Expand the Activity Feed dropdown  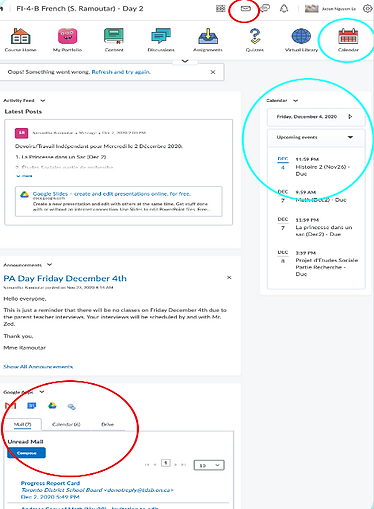tap(43, 100)
